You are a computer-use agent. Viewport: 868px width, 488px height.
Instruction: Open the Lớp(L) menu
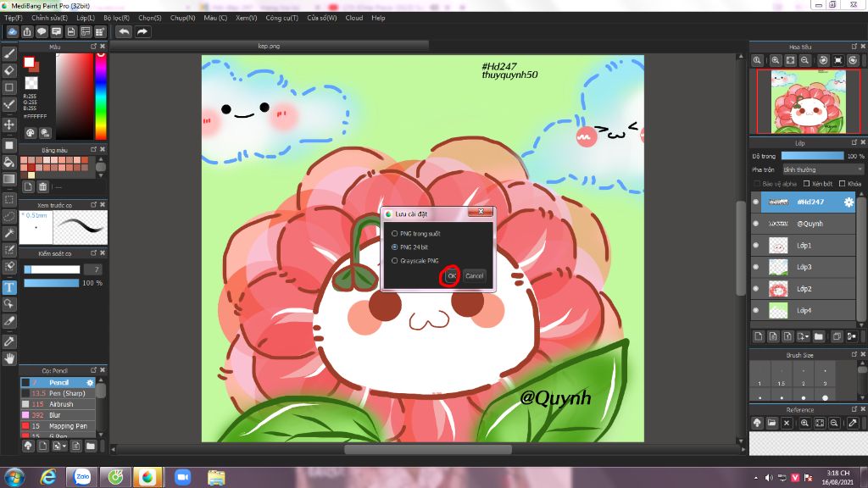pos(86,18)
